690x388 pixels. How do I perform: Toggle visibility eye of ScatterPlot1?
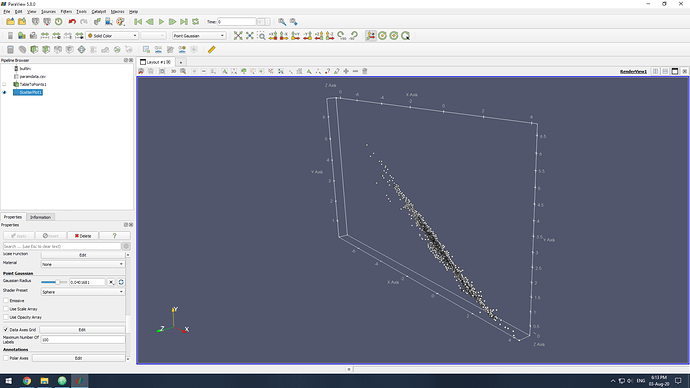click(x=4, y=92)
